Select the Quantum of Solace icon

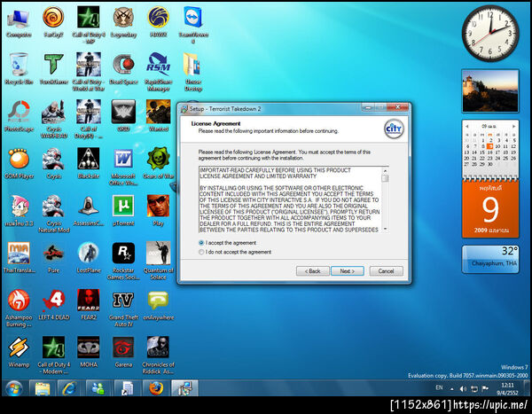point(158,261)
